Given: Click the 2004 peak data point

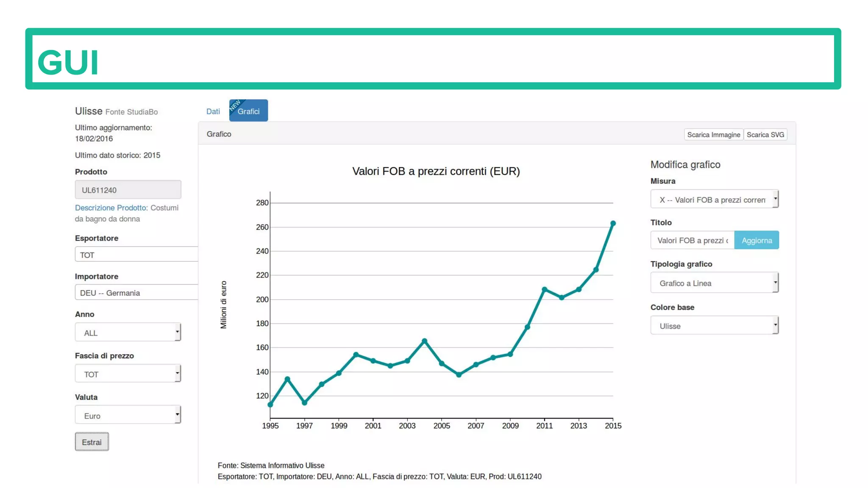Looking at the screenshot, I should pyautogui.click(x=424, y=341).
